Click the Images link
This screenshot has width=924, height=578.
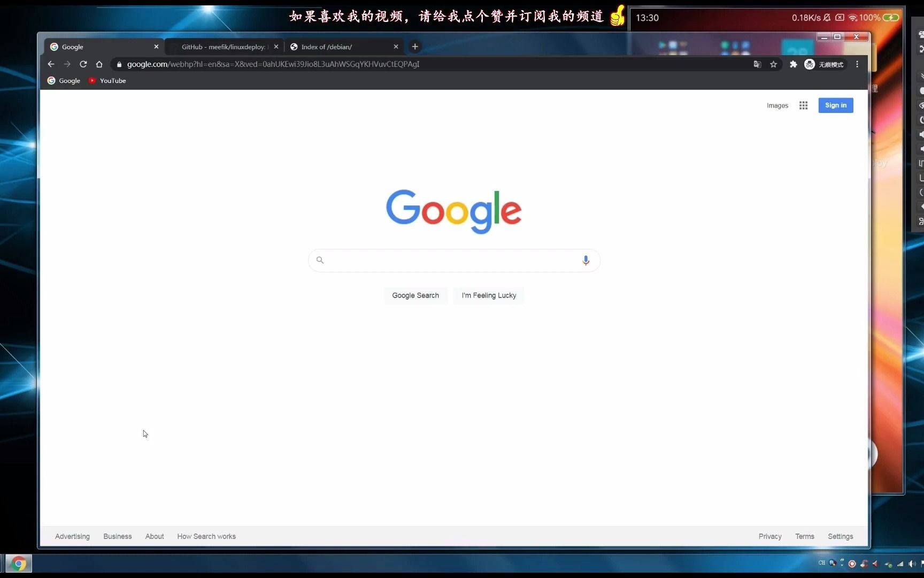(x=777, y=105)
